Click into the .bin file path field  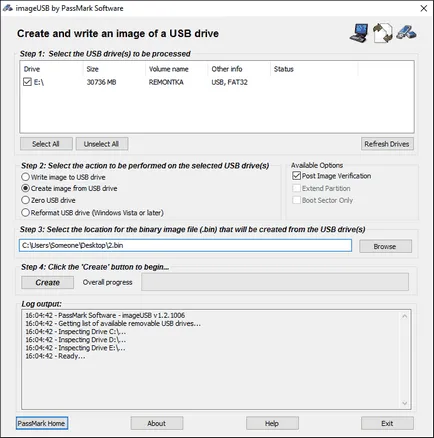point(185,245)
